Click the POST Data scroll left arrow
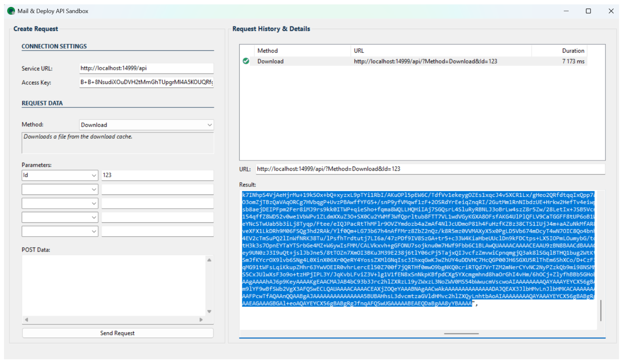The image size is (622, 364). [x=26, y=319]
